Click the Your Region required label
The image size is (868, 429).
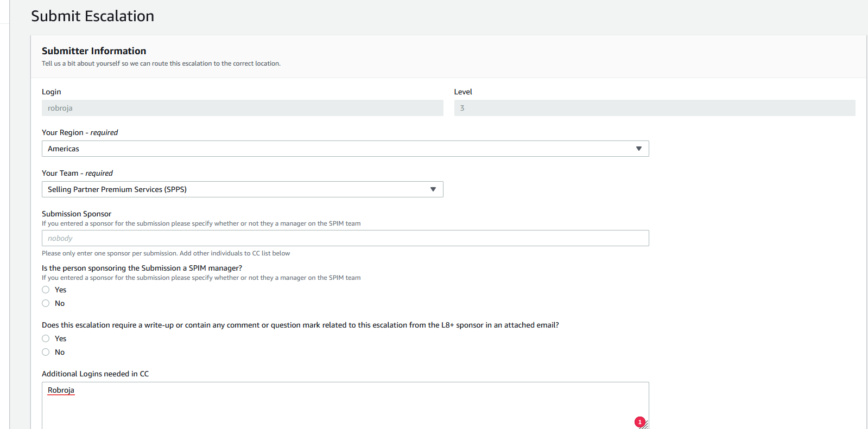(80, 132)
